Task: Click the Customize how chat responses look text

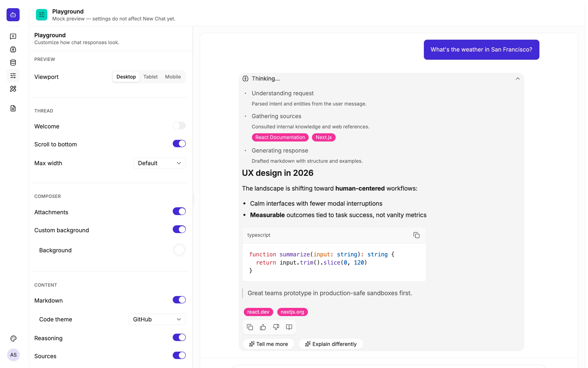Action: [x=77, y=42]
